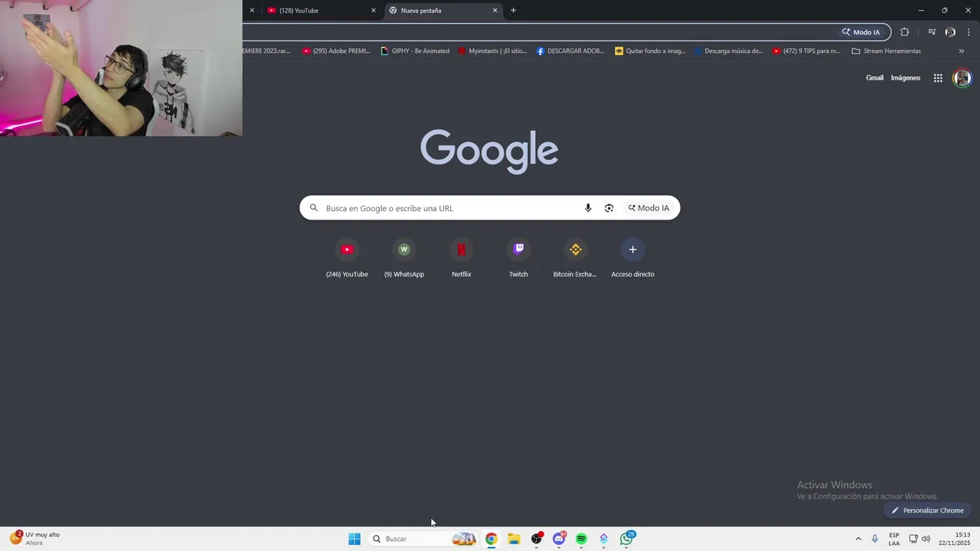Open Imágenes link

click(x=906, y=78)
